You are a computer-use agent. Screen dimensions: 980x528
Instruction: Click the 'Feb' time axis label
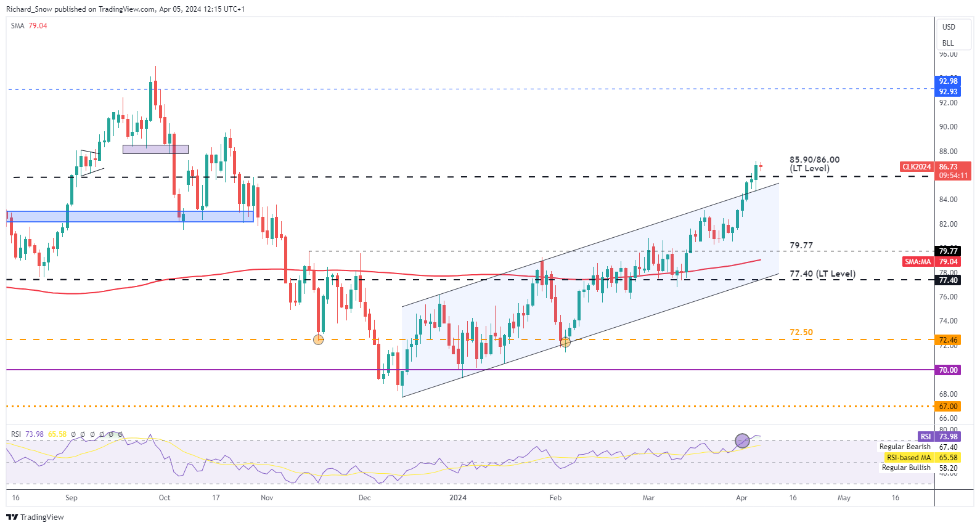[555, 498]
